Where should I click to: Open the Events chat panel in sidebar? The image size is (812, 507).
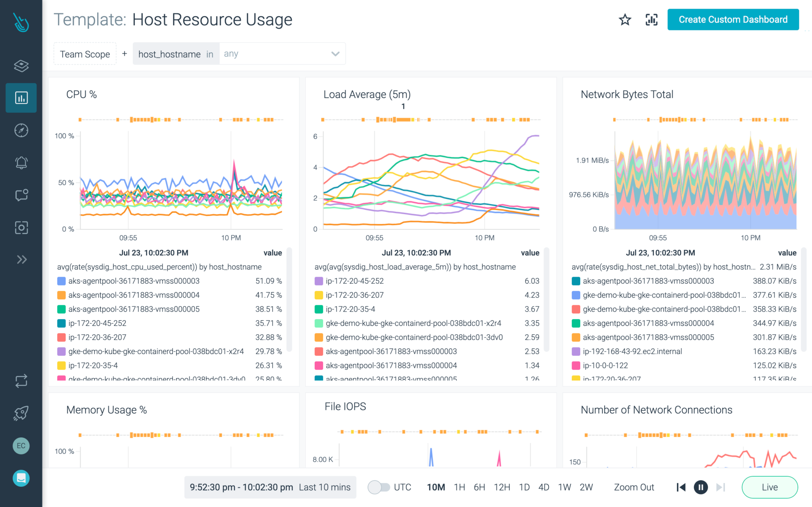(21, 195)
